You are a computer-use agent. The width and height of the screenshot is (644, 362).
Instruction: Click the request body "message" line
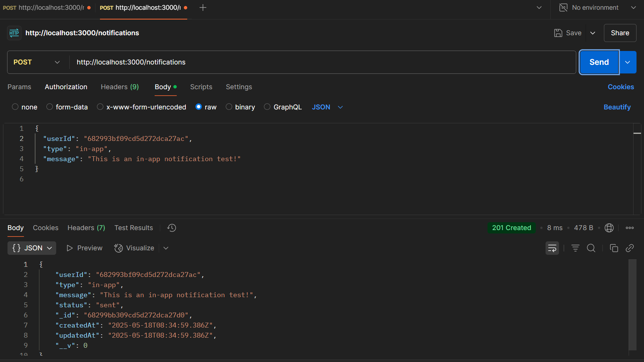click(142, 159)
